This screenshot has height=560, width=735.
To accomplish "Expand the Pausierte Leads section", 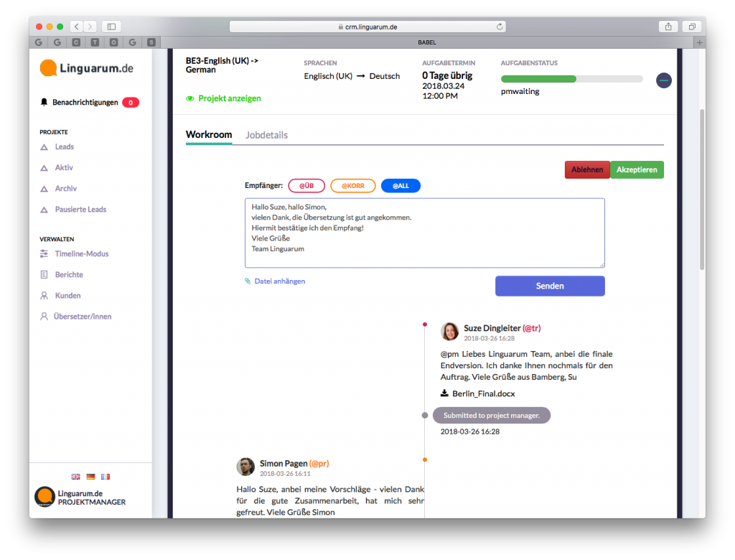I will [80, 209].
